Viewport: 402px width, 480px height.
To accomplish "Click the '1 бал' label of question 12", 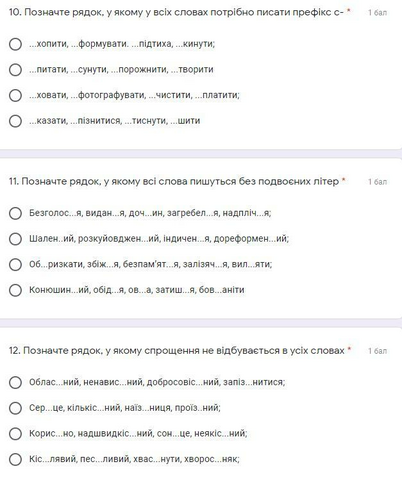I will point(378,351).
